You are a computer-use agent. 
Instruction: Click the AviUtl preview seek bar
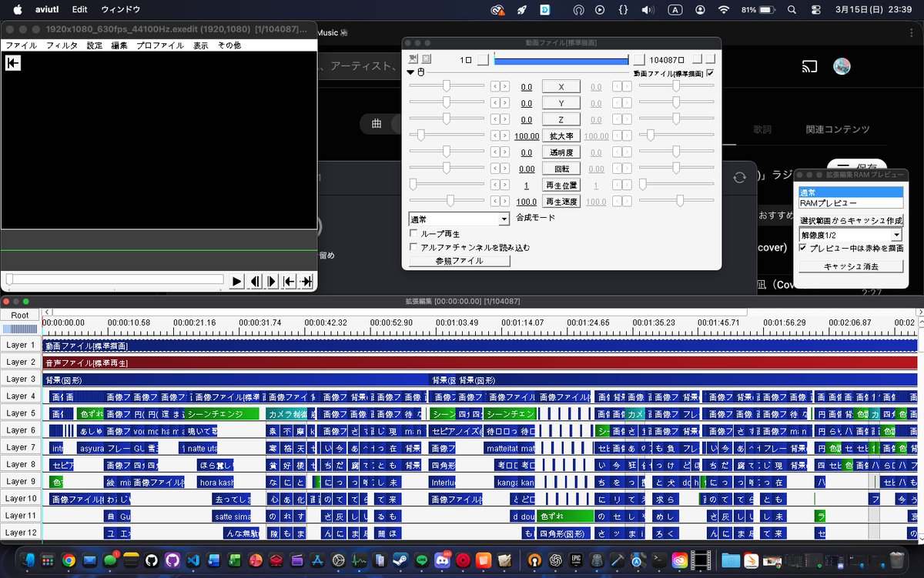(114, 280)
